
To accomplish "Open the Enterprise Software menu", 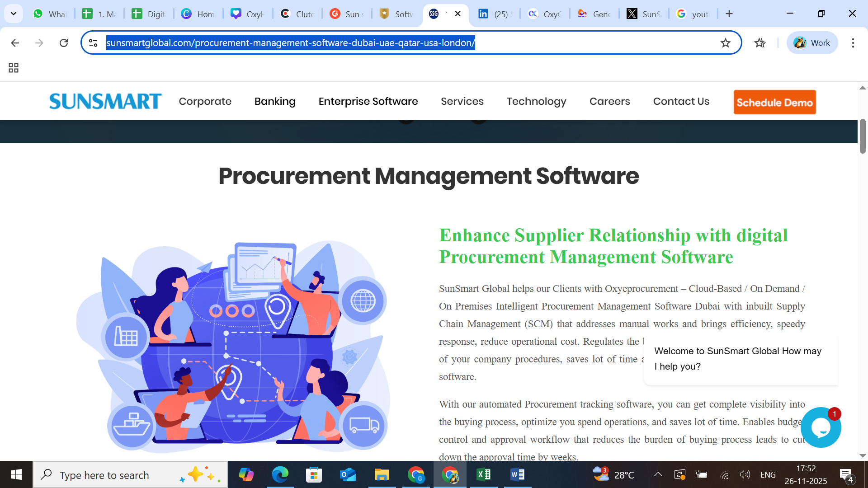I will (368, 101).
